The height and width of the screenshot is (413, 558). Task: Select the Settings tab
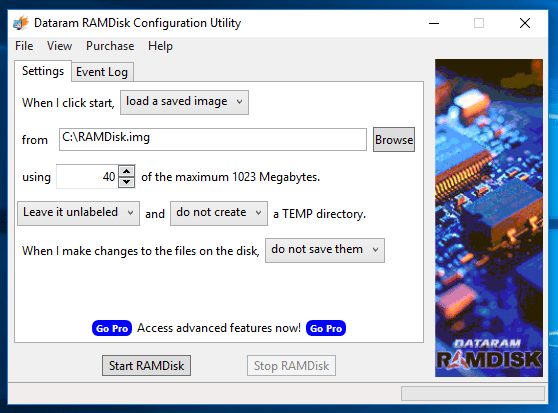(x=43, y=71)
